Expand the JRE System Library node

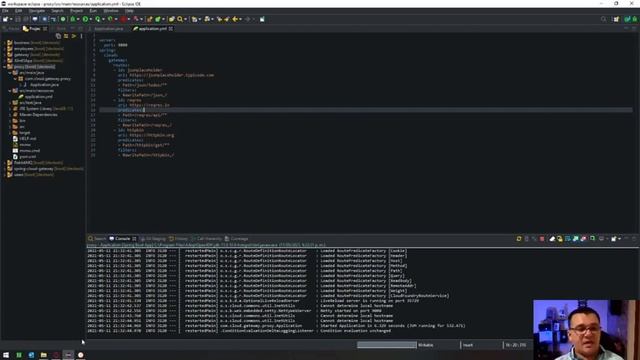10,109
